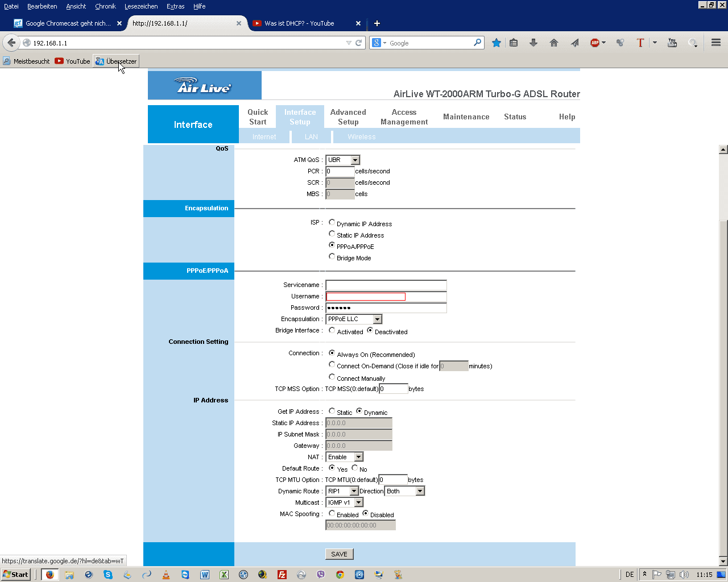728x582 pixels.
Task: Click the PCR cells/second input field
Action: click(340, 171)
